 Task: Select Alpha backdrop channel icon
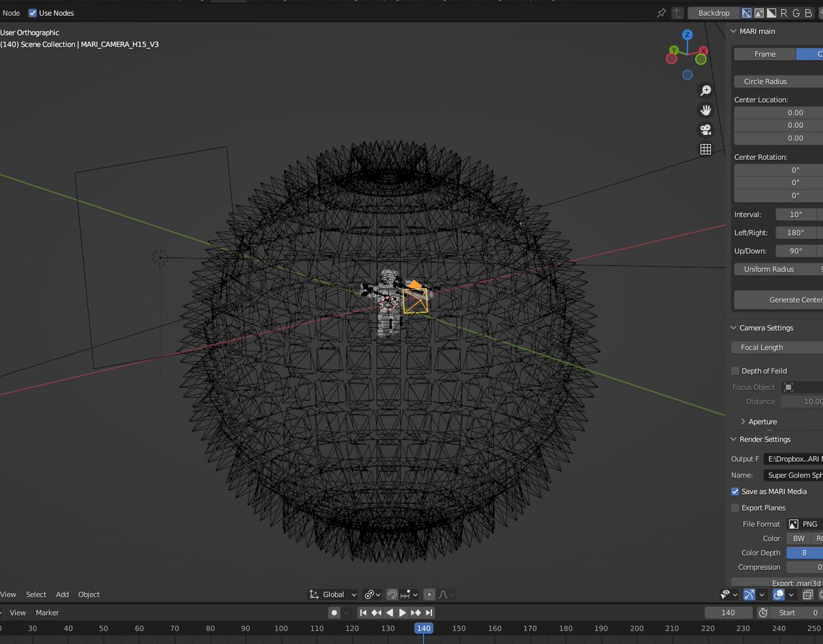(x=771, y=13)
